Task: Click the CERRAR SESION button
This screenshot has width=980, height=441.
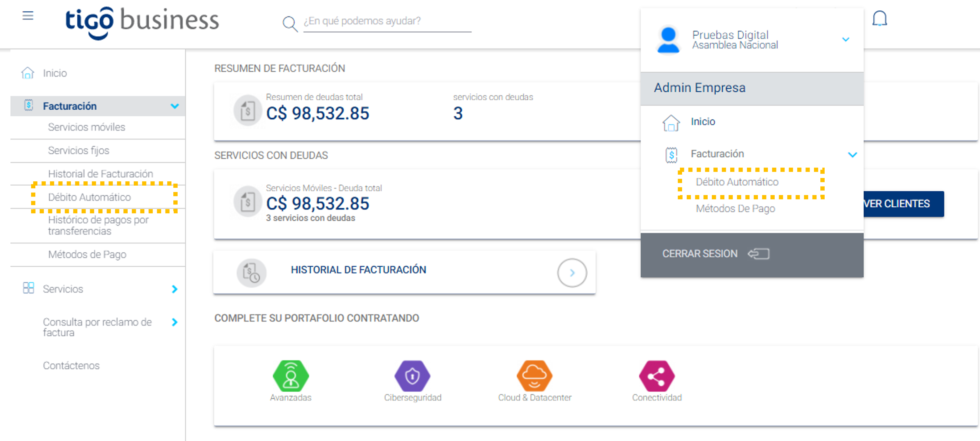Action: pyautogui.click(x=752, y=254)
